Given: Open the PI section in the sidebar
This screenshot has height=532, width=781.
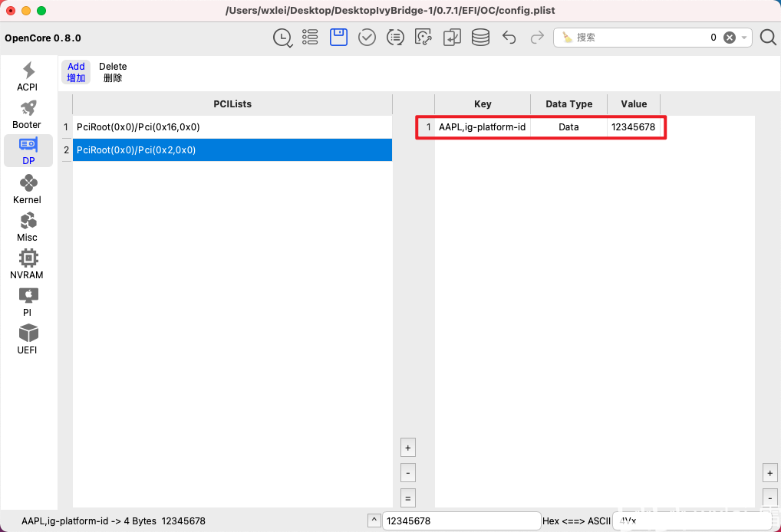Looking at the screenshot, I should [x=28, y=302].
